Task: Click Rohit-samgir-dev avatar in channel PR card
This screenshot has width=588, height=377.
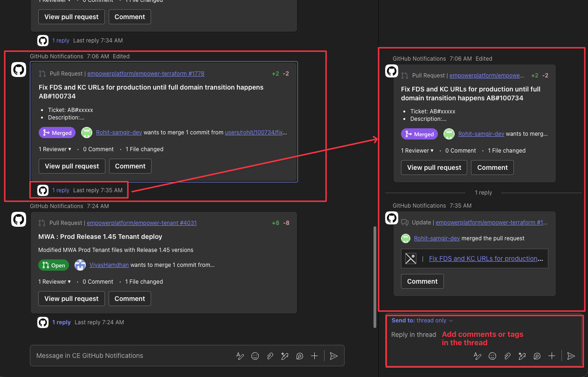Action: click(x=87, y=133)
